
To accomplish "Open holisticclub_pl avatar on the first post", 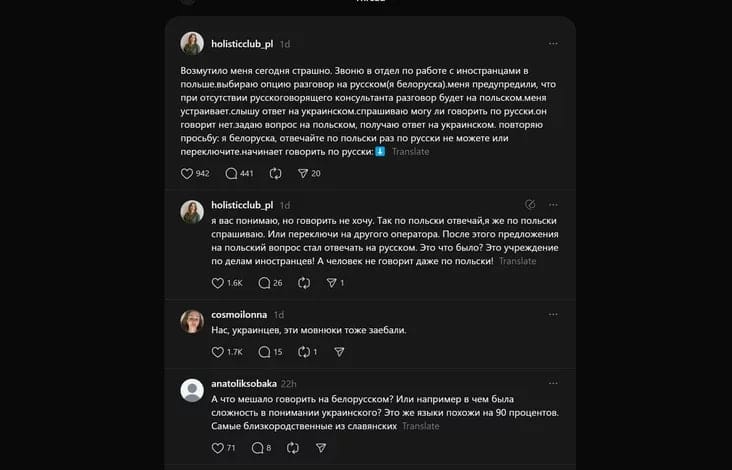I will click(192, 43).
